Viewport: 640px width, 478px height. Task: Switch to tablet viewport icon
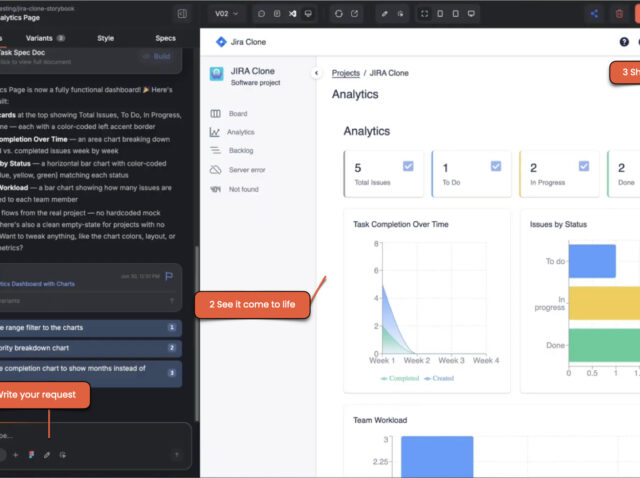pos(456,14)
